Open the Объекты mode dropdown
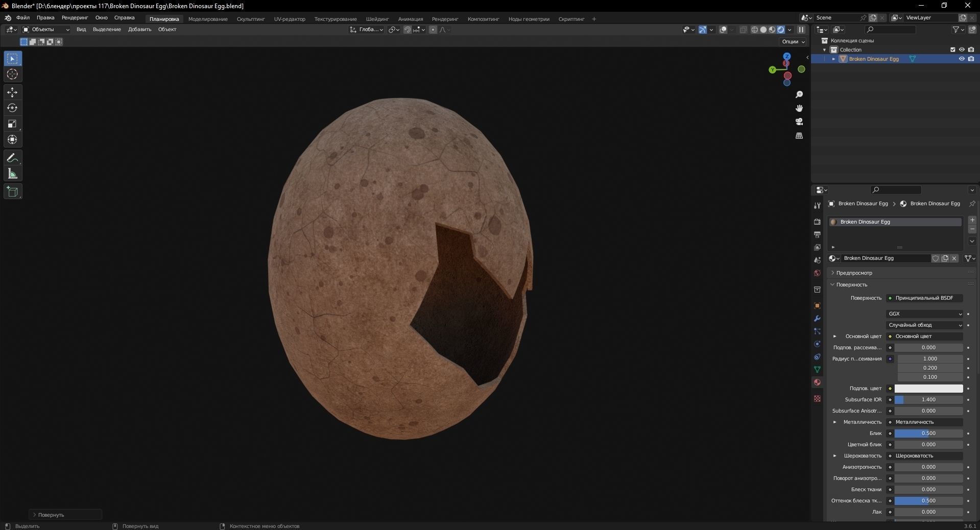This screenshot has width=980, height=530. tap(45, 30)
